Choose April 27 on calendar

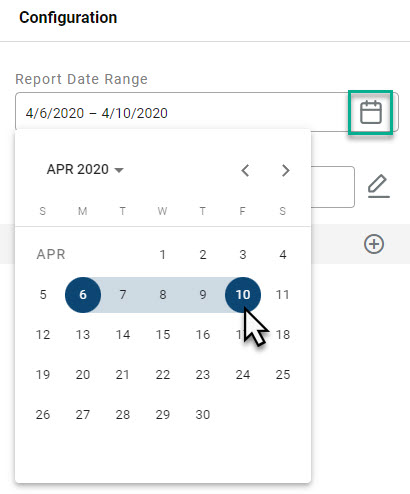tap(83, 415)
